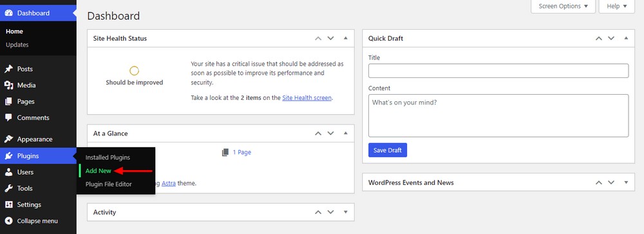Viewport: 644px width, 234px height.
Task: Click the Appearance paintbrush icon
Action: [8, 139]
